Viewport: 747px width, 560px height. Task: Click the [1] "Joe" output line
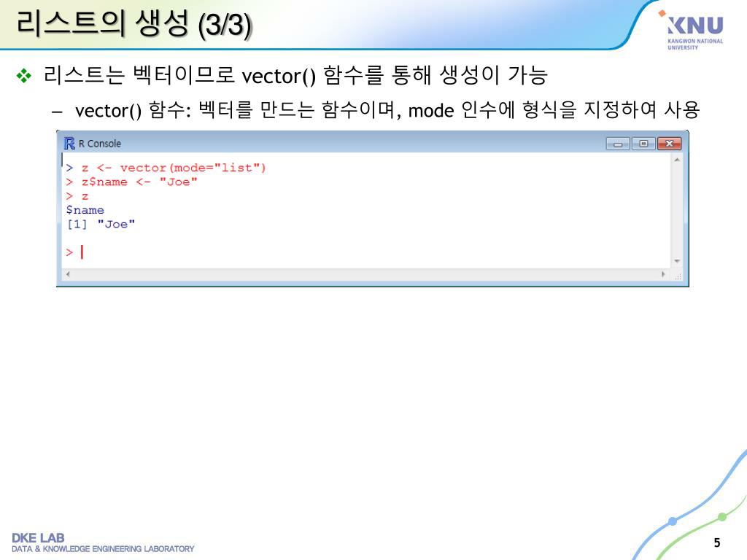coord(101,225)
